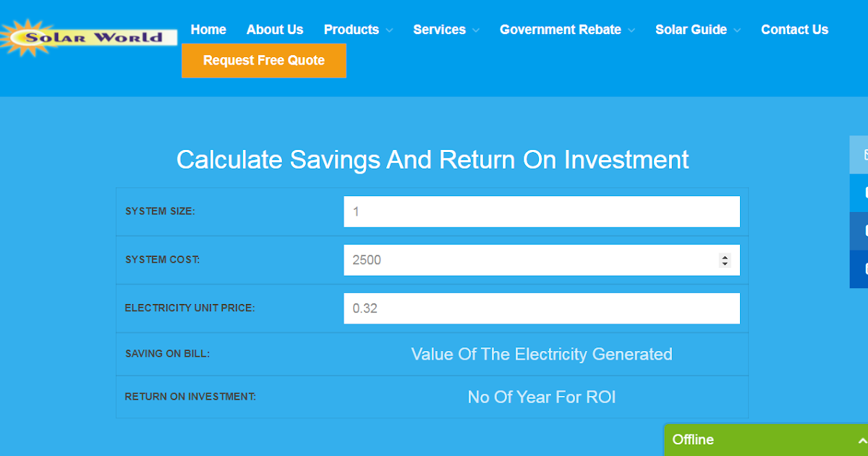Open the Solar Guide dropdown
This screenshot has width=868, height=456.
pyautogui.click(x=697, y=30)
